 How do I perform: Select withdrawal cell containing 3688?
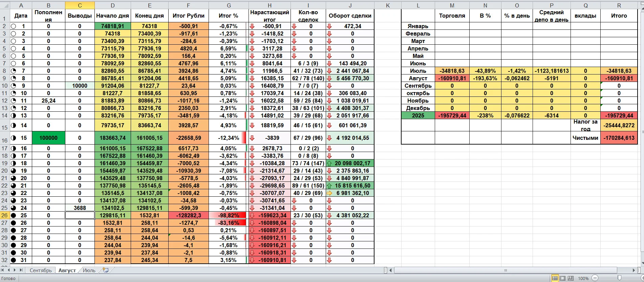click(80, 208)
